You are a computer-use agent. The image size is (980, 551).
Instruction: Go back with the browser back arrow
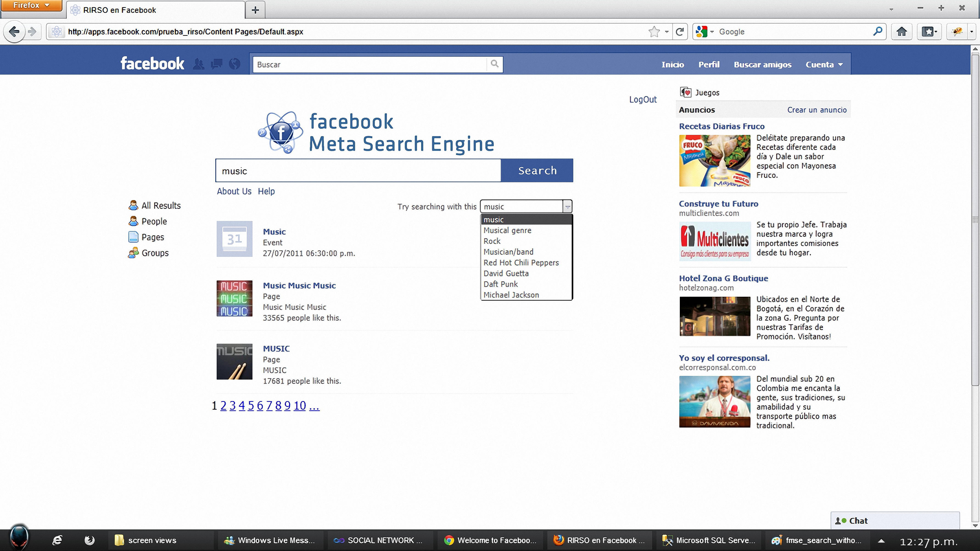click(x=14, y=32)
